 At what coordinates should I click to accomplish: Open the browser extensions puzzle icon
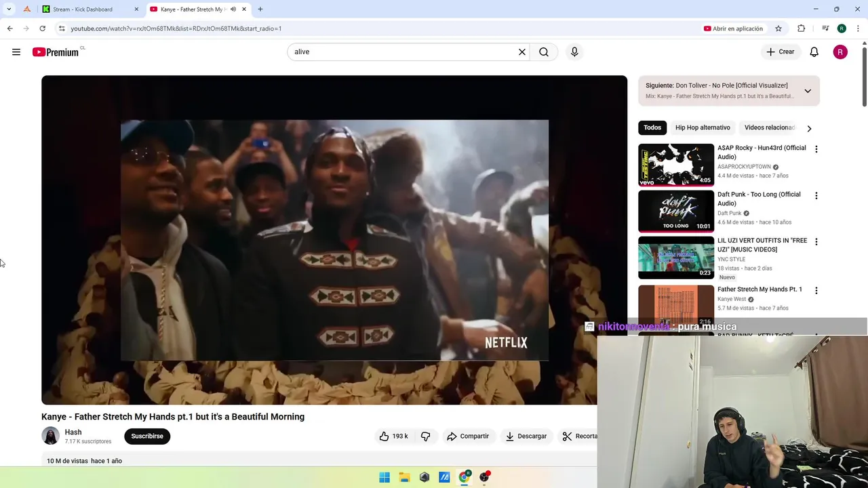(x=802, y=28)
